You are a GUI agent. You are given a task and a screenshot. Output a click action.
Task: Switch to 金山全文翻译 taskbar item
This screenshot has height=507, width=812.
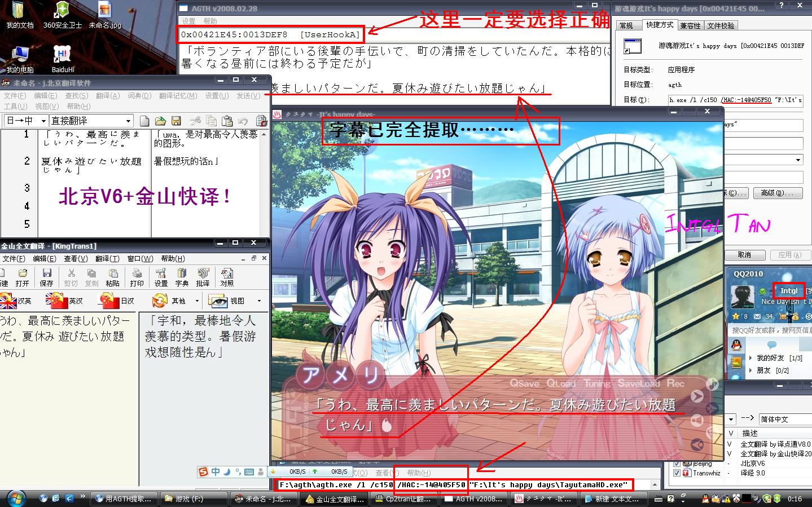(x=333, y=499)
